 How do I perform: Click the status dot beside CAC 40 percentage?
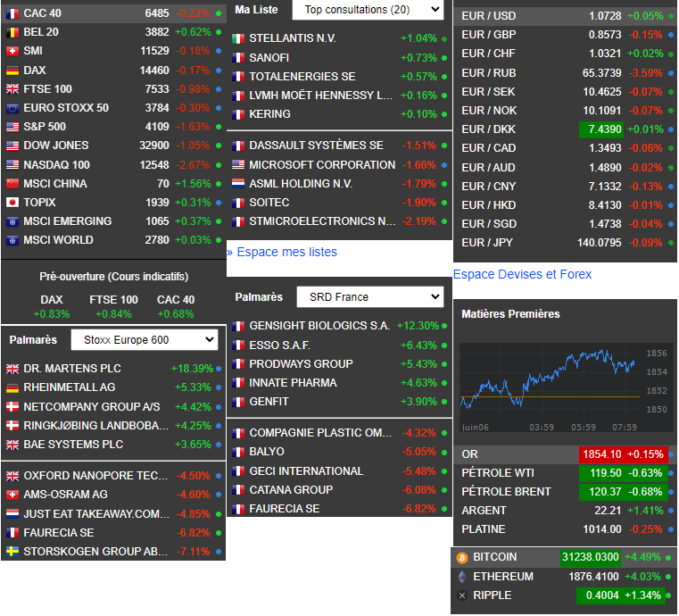[219, 13]
